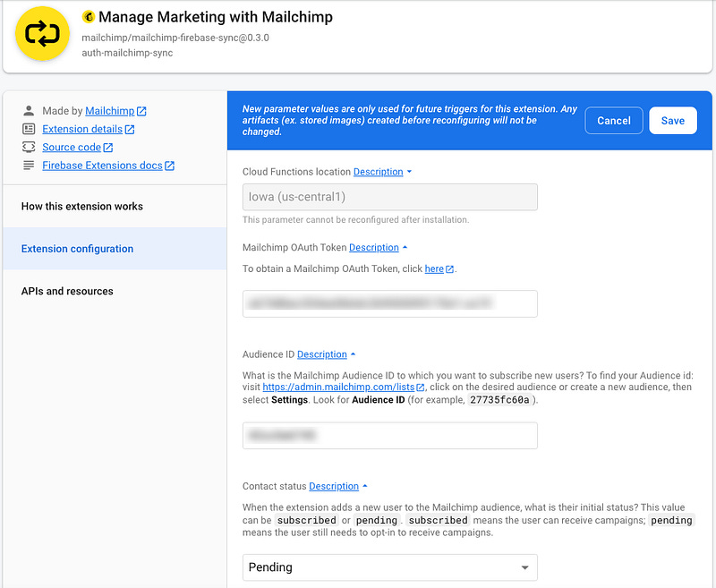
Task: Click external-link icon next to Extension details
Action: [x=130, y=129]
